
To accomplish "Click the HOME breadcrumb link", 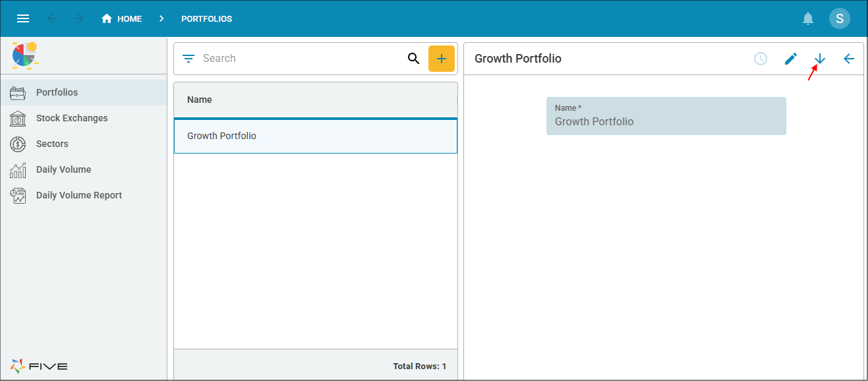I will pyautogui.click(x=122, y=18).
